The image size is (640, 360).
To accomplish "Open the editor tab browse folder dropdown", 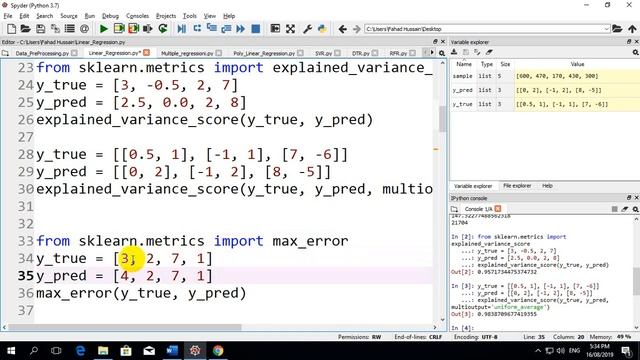I will pos(5,53).
